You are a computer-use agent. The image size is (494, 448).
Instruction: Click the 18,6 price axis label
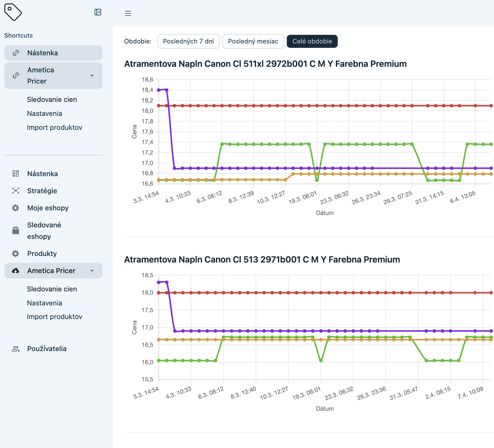[x=148, y=80]
